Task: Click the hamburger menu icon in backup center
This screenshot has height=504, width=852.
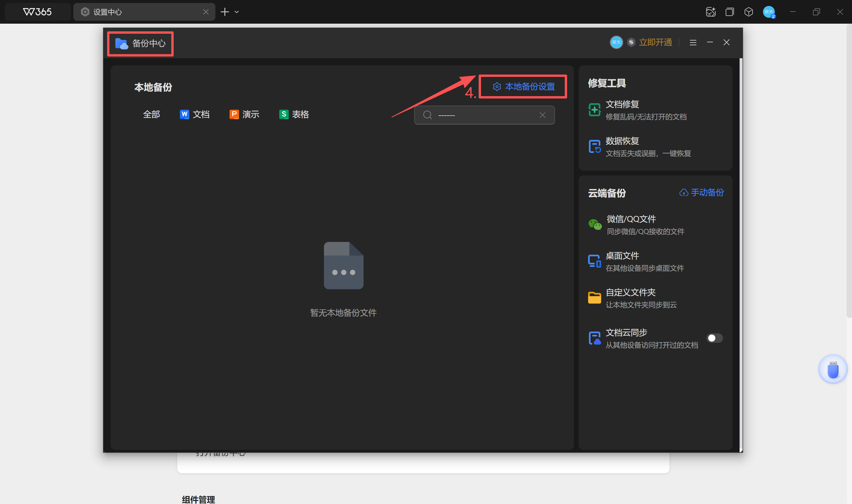Action: pos(693,43)
